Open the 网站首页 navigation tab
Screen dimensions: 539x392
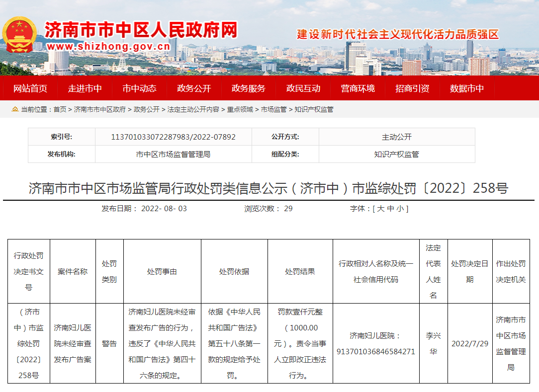pyautogui.click(x=30, y=88)
